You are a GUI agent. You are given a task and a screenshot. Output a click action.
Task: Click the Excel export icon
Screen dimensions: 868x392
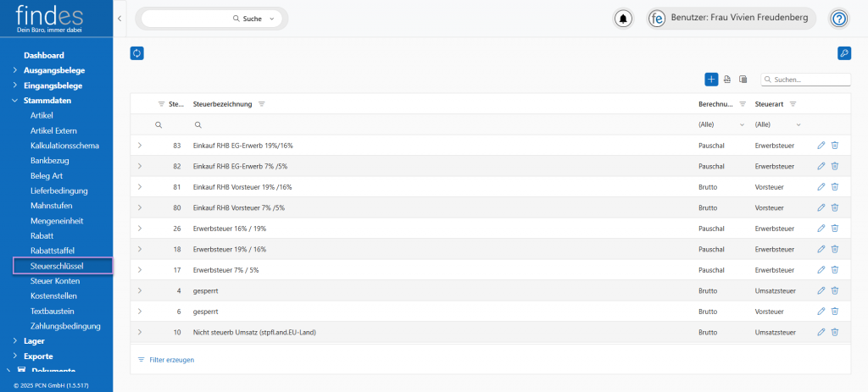[727, 80]
